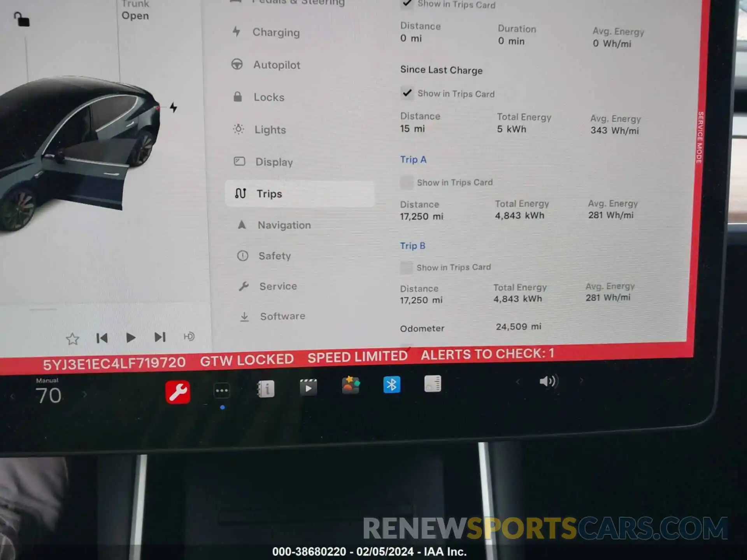Viewport: 747px width, 560px height.
Task: Select the Charging settings option
Action: coord(277,32)
